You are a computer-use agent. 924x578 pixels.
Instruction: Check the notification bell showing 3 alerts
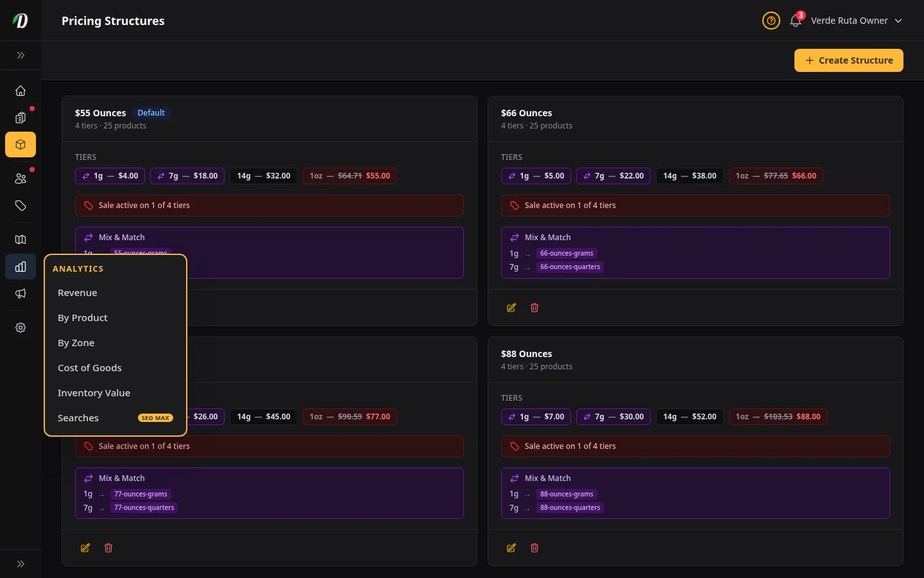point(795,21)
